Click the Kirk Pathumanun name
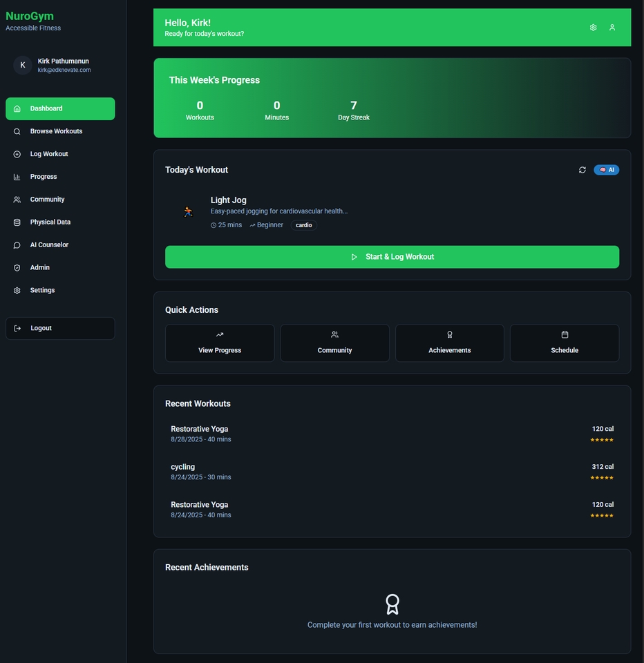 point(63,61)
